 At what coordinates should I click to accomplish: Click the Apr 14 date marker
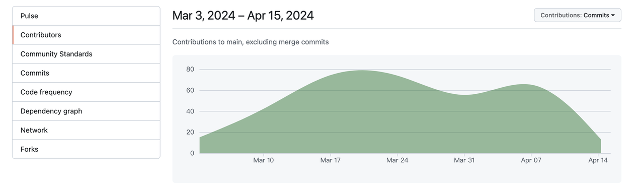[598, 160]
